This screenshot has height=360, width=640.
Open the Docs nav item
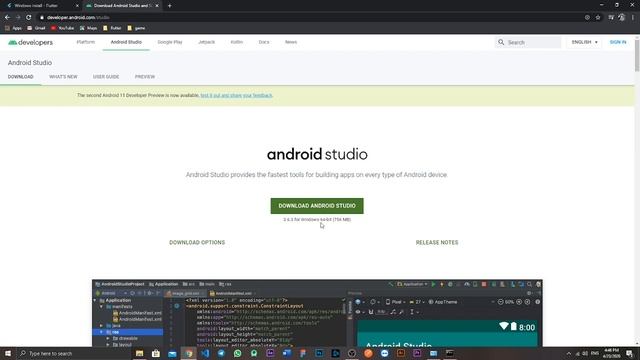(x=264, y=42)
